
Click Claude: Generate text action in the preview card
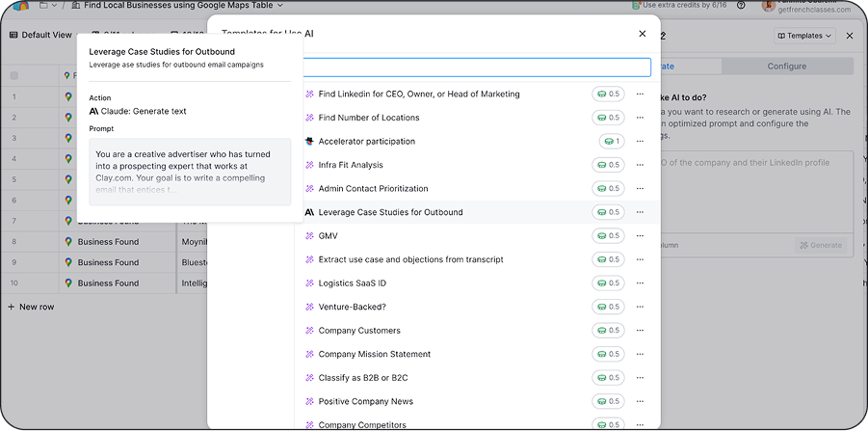coord(138,111)
